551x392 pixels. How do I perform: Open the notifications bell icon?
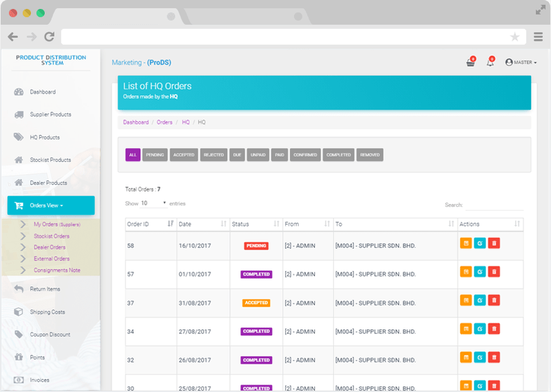coord(490,63)
